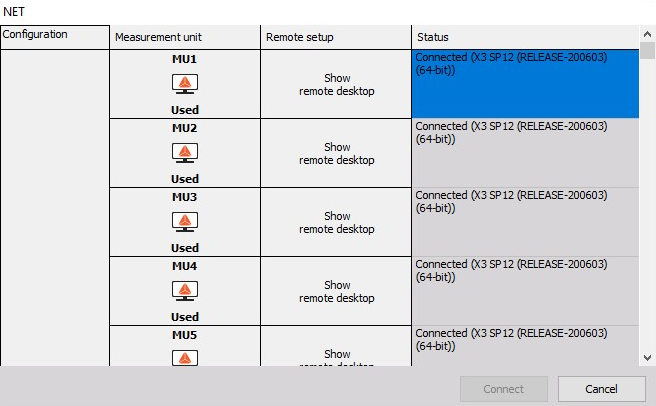Click the scroll up arrow
Image resolution: width=656 pixels, height=406 pixels.
point(647,34)
